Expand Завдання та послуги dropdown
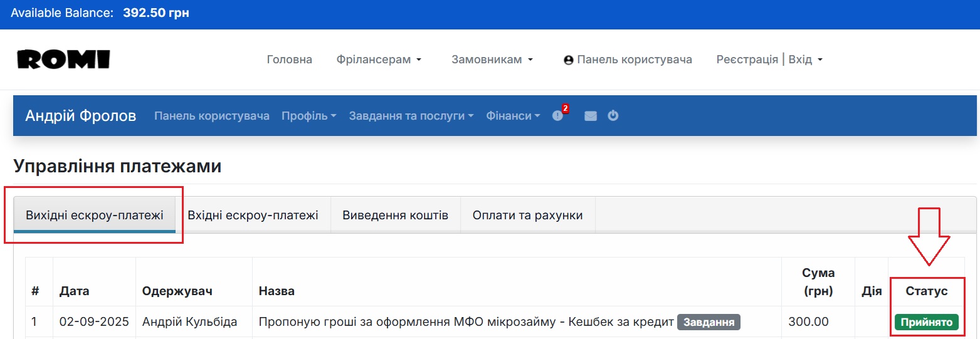Screen dimensions: 980x339 tap(411, 116)
